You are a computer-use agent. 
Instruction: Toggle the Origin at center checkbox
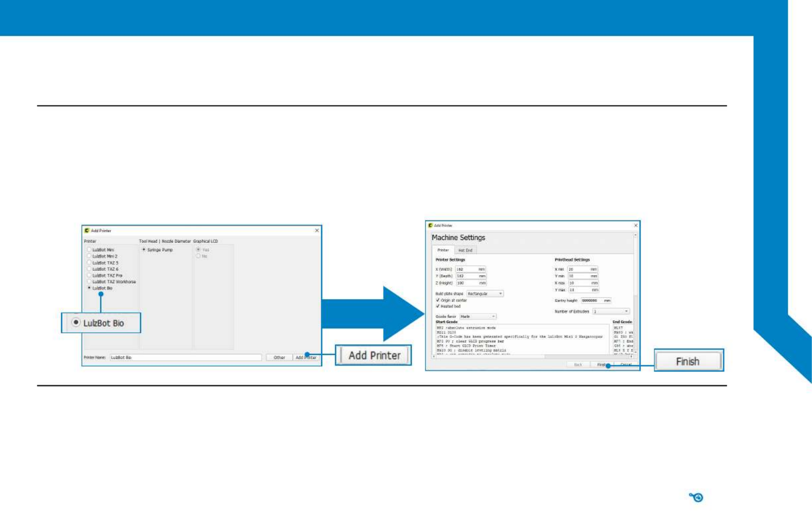[x=438, y=300]
